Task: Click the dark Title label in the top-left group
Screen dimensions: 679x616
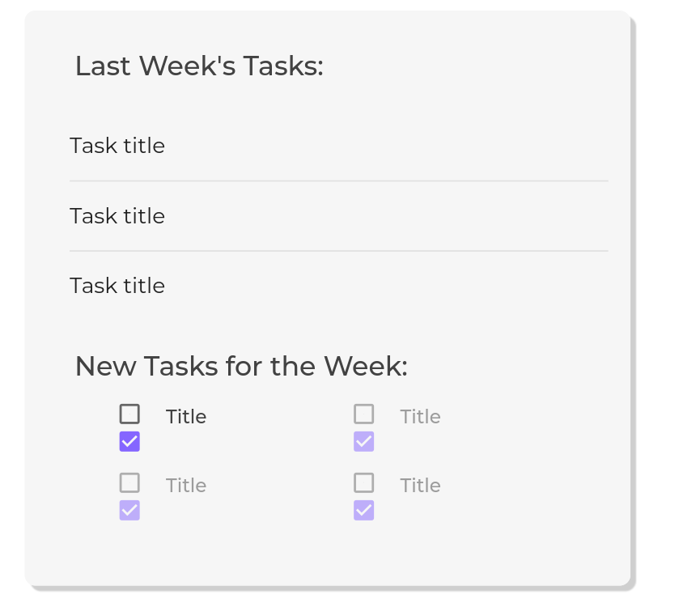Action: (186, 417)
